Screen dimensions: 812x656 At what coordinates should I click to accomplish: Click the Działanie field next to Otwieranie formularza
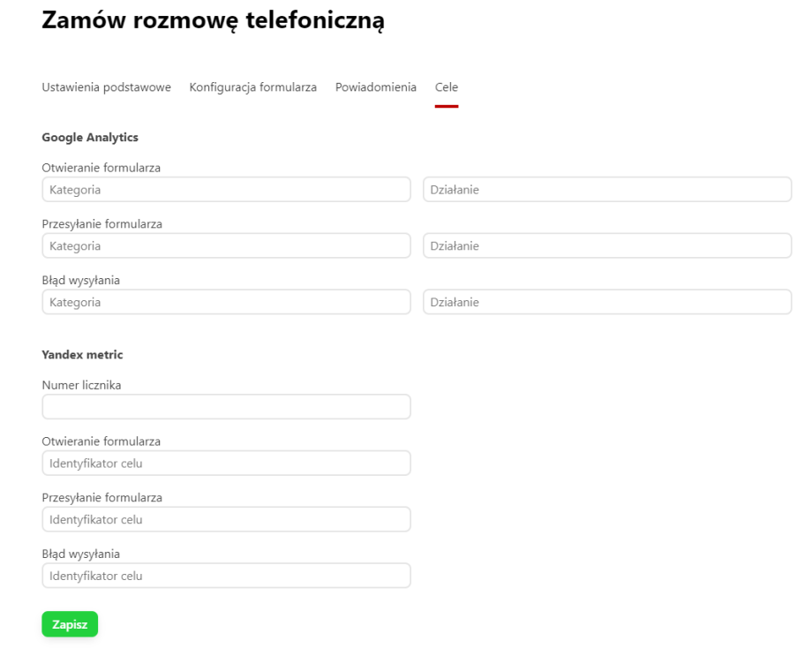click(x=607, y=189)
